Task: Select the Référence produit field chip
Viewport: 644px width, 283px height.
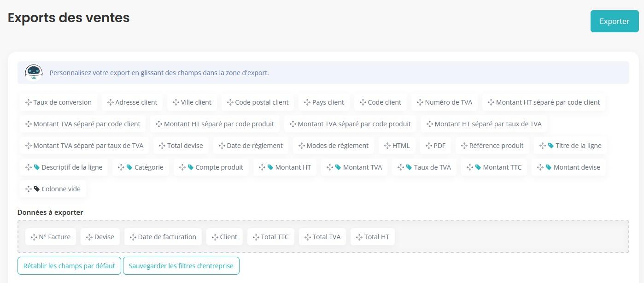Action: (492, 146)
